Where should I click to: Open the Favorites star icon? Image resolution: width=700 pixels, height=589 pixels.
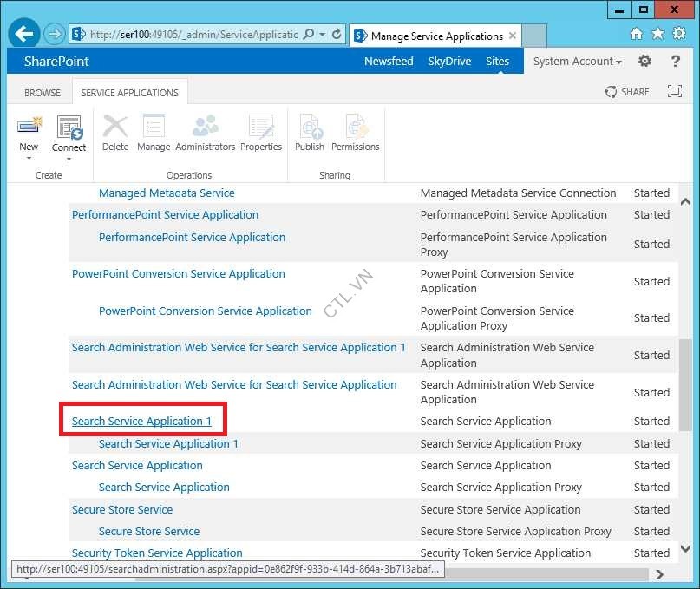coord(657,34)
